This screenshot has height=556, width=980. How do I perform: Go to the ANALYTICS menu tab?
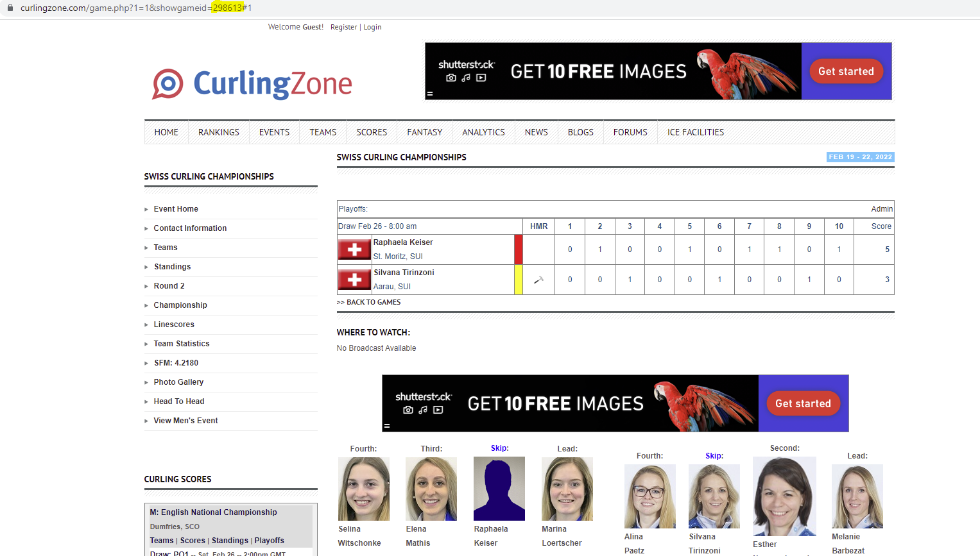click(x=483, y=132)
